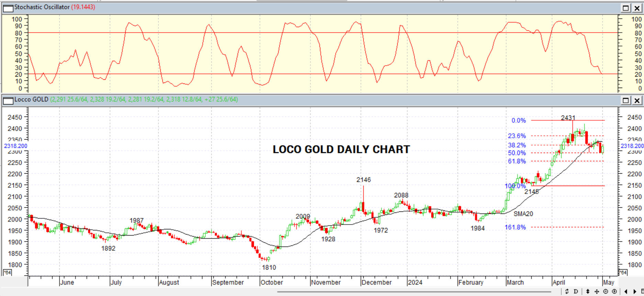Click the D daily periodicity button
Image resolution: width=644 pixels, height=296 pixels.
point(576,292)
